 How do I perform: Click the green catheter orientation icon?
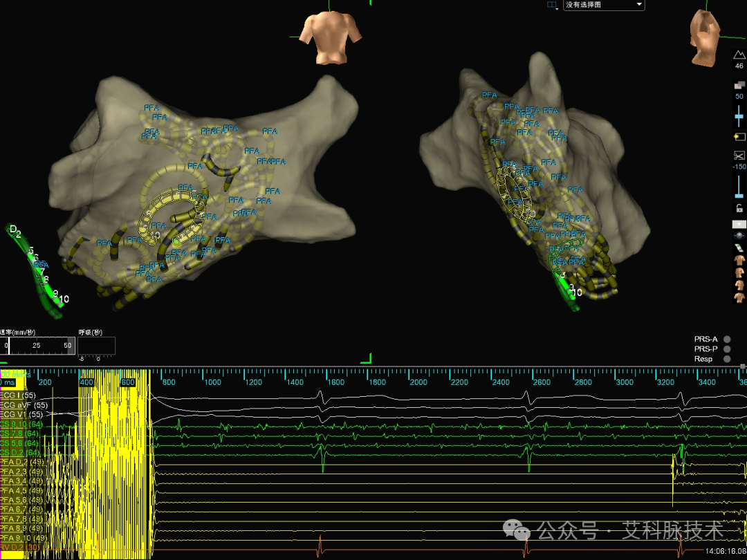coord(739,248)
